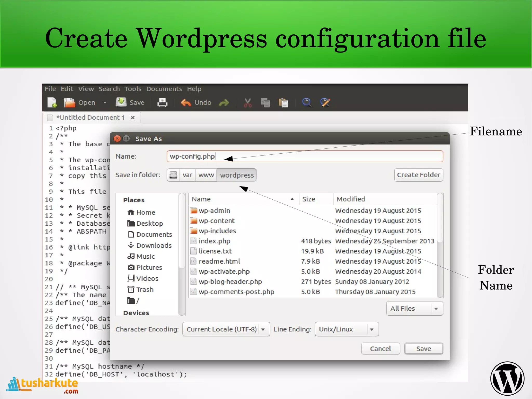532x399 pixels.
Task: Select the wp-includes folder
Action: click(313, 231)
